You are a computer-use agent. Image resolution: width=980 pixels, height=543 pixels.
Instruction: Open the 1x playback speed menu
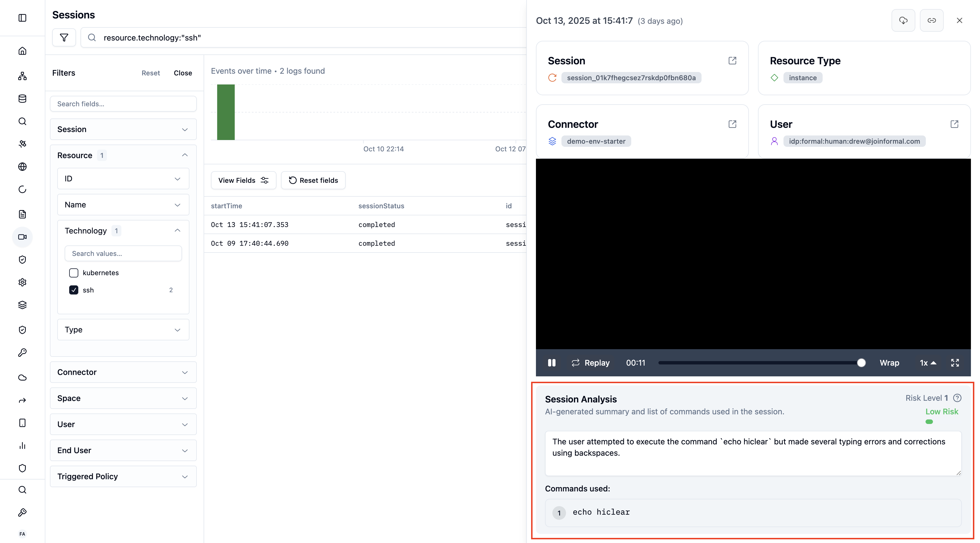pyautogui.click(x=928, y=363)
